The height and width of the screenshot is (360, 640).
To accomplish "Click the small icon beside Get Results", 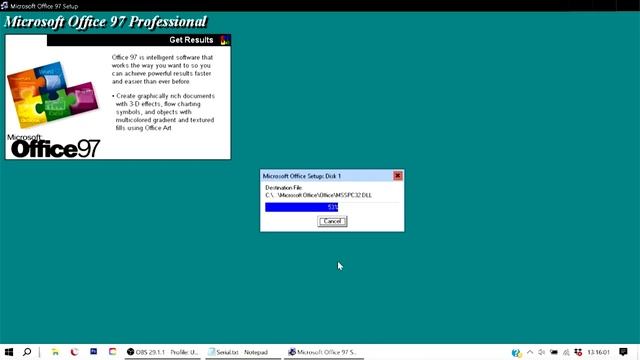I will click(225, 40).
